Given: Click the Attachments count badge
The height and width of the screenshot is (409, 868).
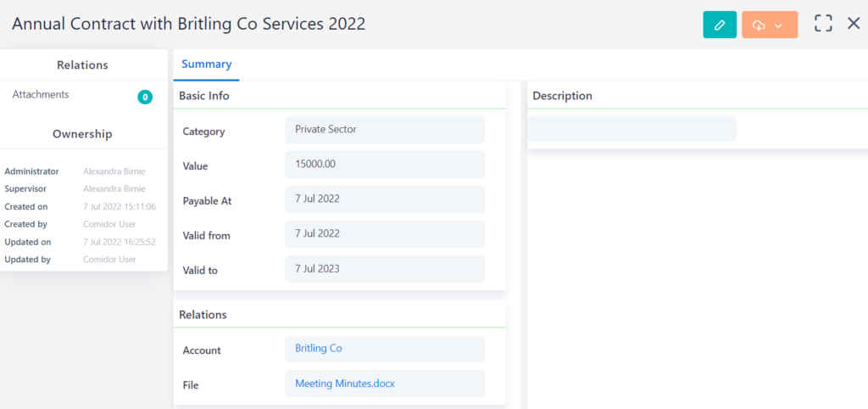Looking at the screenshot, I should click(145, 97).
